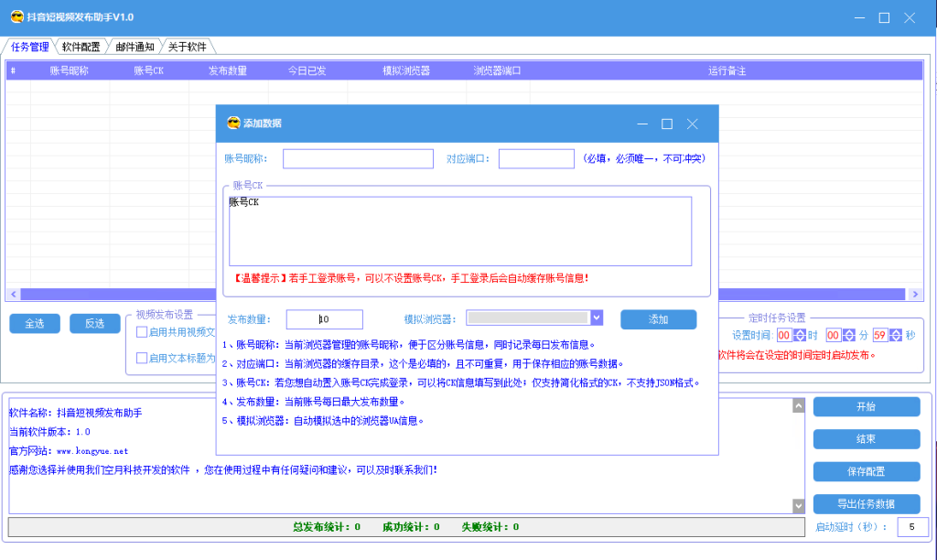Screen dimensions: 937x560
Task: Enable the 启用文本标题 checkbox
Action: pos(142,358)
